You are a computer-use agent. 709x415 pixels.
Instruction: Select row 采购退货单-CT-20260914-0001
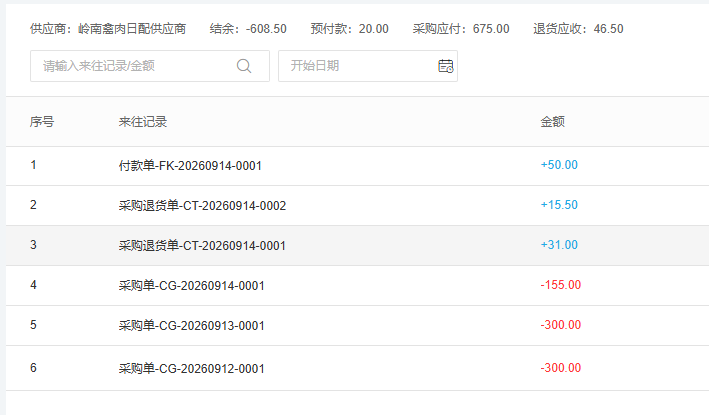tap(357, 245)
